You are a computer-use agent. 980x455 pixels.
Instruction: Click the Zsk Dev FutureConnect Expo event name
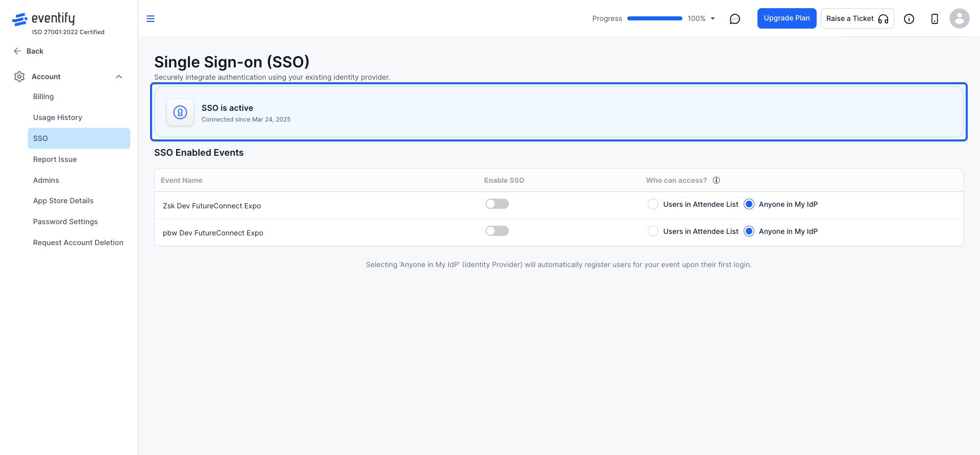pyautogui.click(x=212, y=206)
